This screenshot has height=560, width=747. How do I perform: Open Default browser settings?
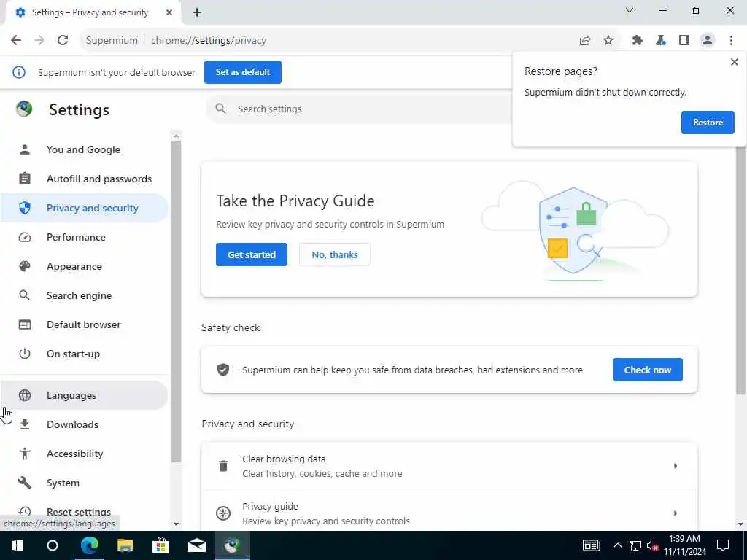point(85,324)
